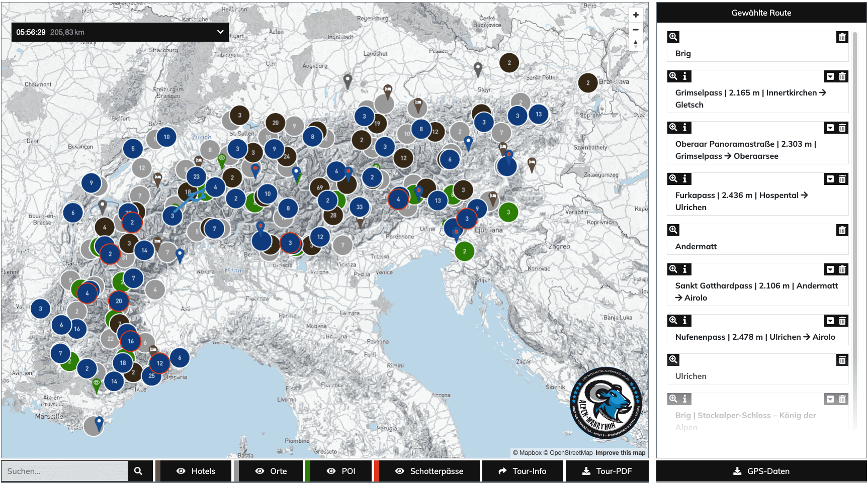Viewport: 868px width, 483px height.
Task: Open the Improve this map link
Action: click(620, 452)
